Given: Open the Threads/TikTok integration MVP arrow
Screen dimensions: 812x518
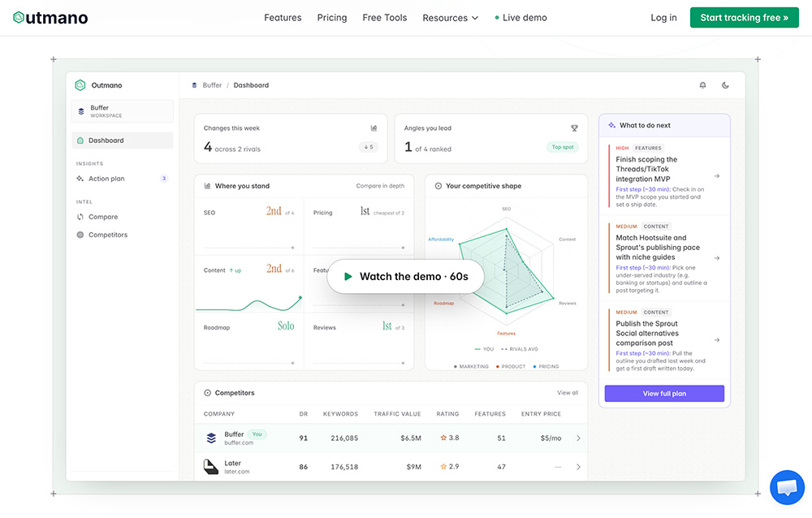Looking at the screenshot, I should pyautogui.click(x=717, y=176).
